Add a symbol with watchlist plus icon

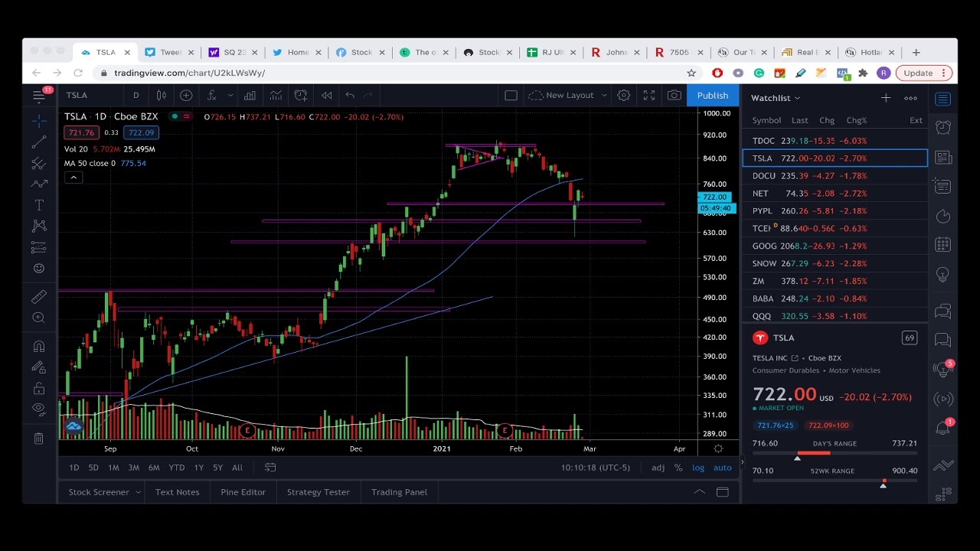coord(885,98)
